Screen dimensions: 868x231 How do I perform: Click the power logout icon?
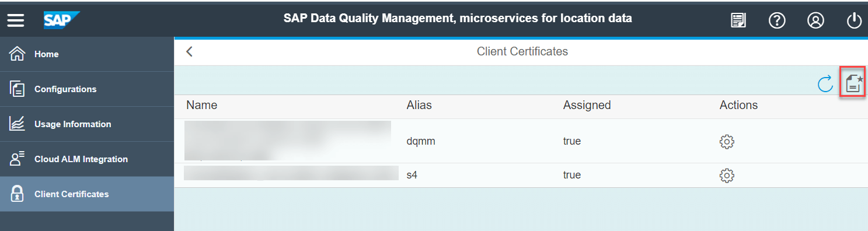[x=853, y=20]
